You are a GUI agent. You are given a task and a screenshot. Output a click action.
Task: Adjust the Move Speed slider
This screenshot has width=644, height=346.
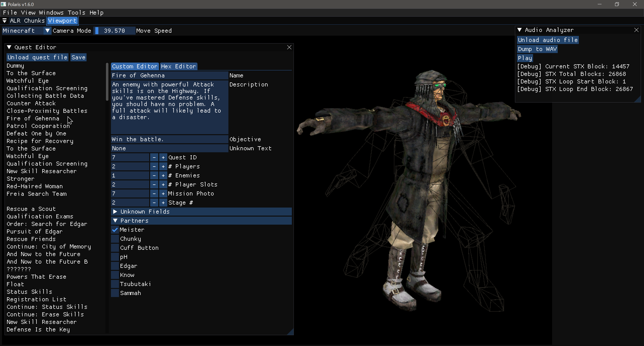pyautogui.click(x=114, y=31)
